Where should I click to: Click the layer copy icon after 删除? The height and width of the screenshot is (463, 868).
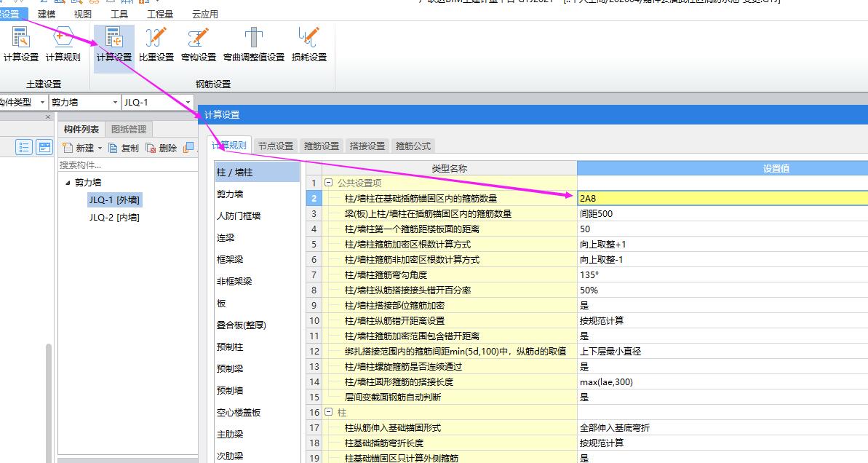click(188, 147)
